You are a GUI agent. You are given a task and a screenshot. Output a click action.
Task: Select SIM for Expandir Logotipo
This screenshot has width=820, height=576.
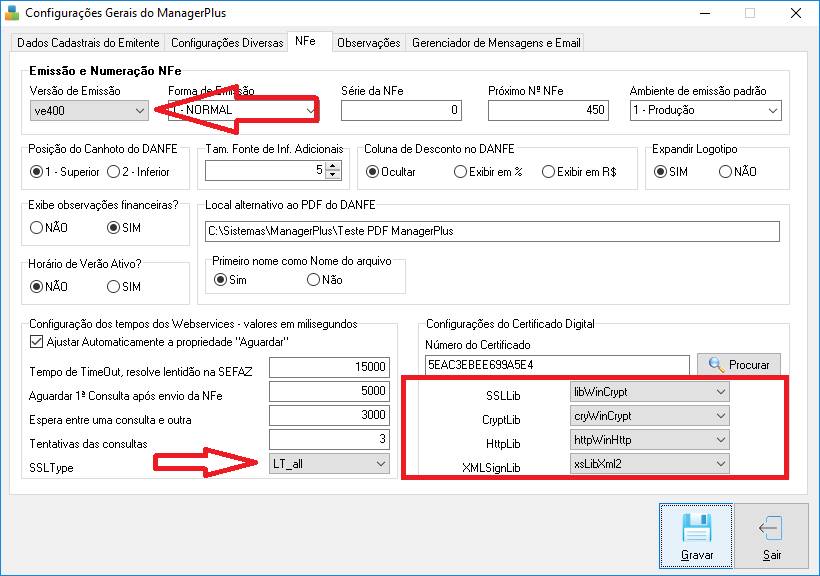[x=671, y=172]
